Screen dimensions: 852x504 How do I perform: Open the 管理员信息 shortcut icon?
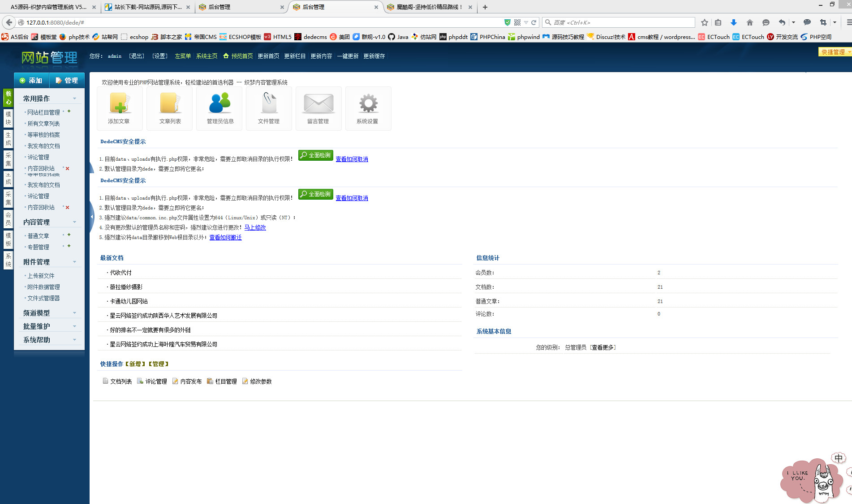click(x=219, y=108)
